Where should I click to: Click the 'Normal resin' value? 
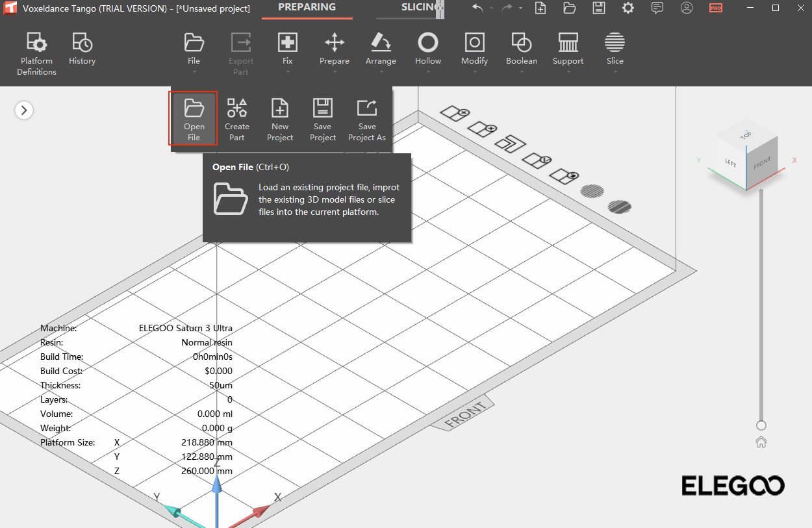[207, 342]
